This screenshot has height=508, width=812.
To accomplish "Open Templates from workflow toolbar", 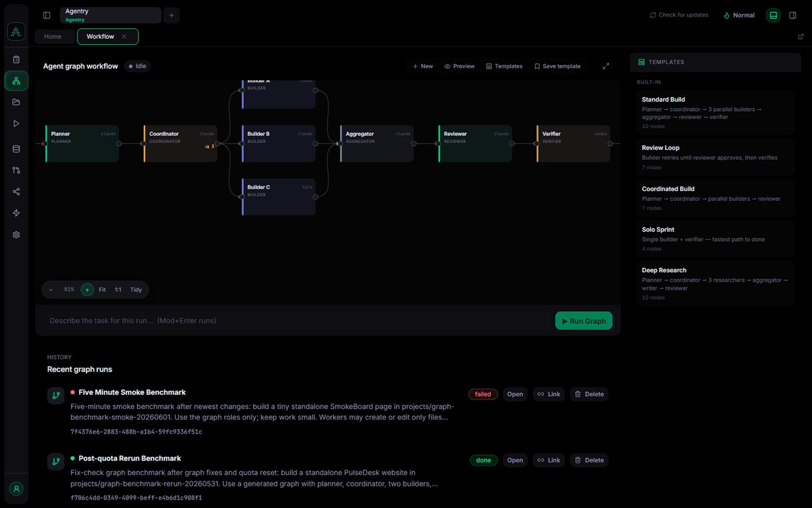I will point(504,66).
